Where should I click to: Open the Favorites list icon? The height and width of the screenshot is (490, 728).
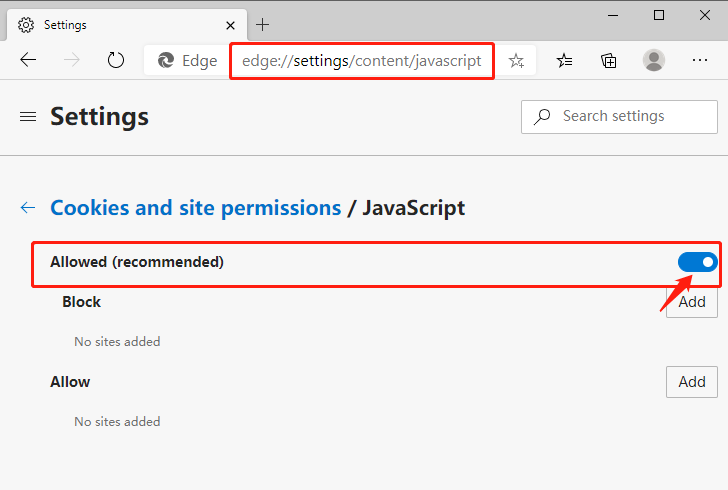click(x=565, y=60)
